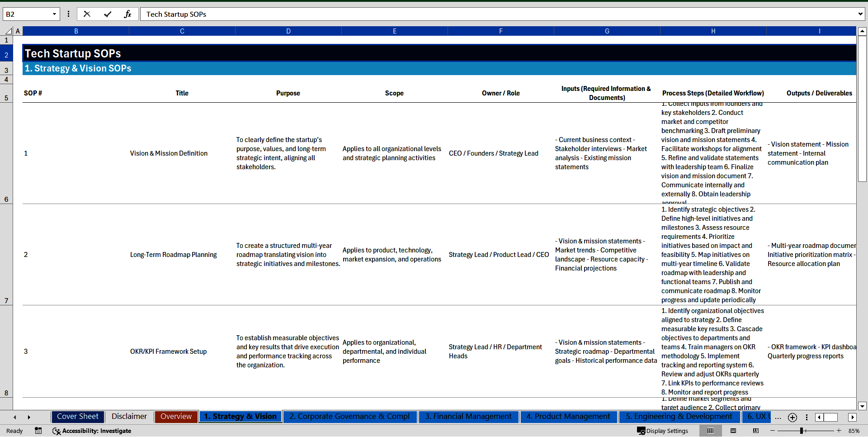Click the zoom in plus button

[x=839, y=431]
